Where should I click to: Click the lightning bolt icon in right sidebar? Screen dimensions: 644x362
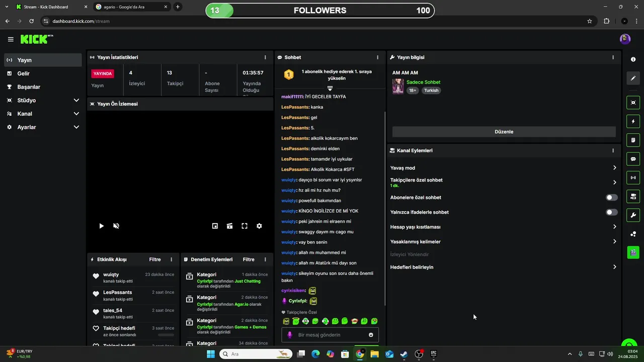tap(633, 122)
